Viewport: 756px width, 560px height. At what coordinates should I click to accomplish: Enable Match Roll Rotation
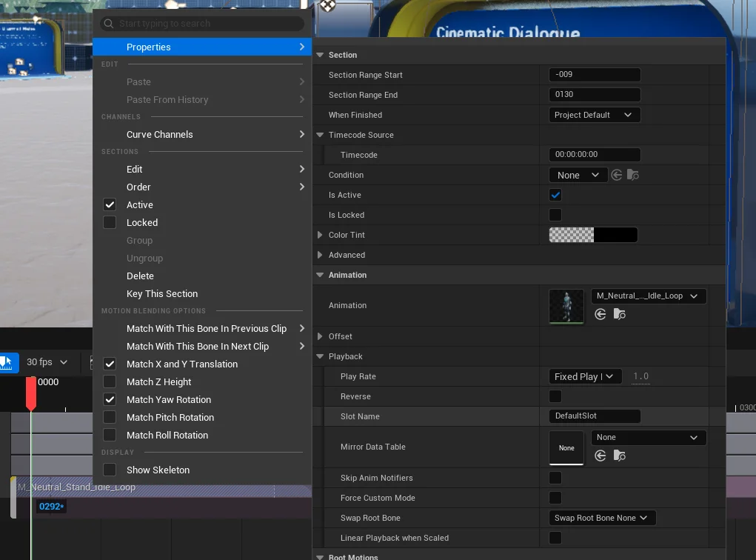click(x=110, y=435)
